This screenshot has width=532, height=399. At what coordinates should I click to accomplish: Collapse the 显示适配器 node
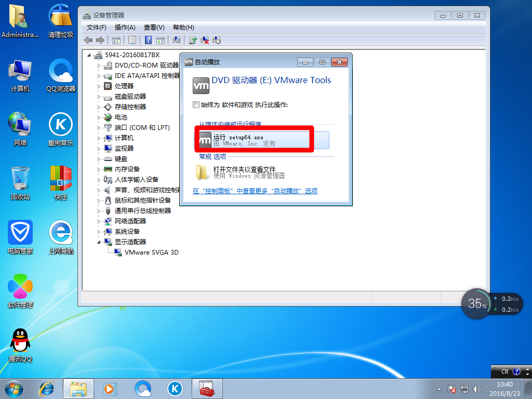(99, 242)
